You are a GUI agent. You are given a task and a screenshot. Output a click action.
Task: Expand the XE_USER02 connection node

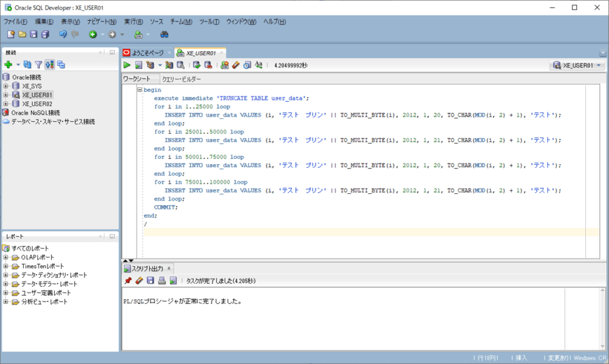point(6,103)
